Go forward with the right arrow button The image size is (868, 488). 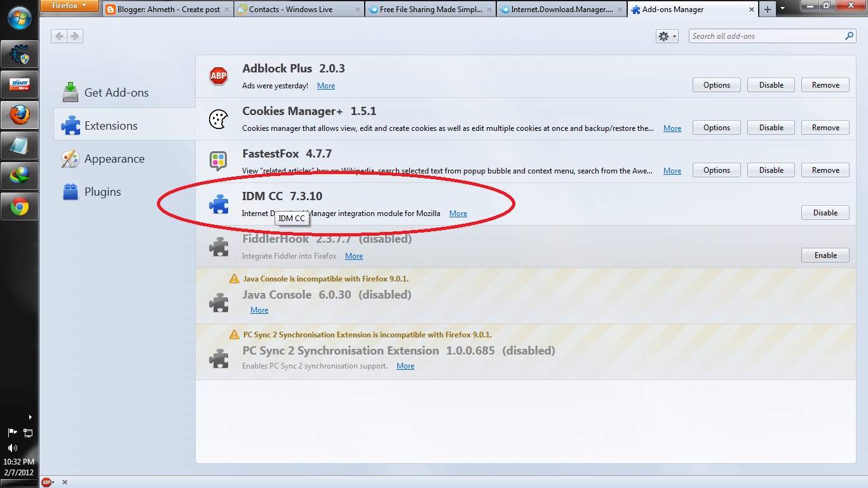click(x=75, y=36)
